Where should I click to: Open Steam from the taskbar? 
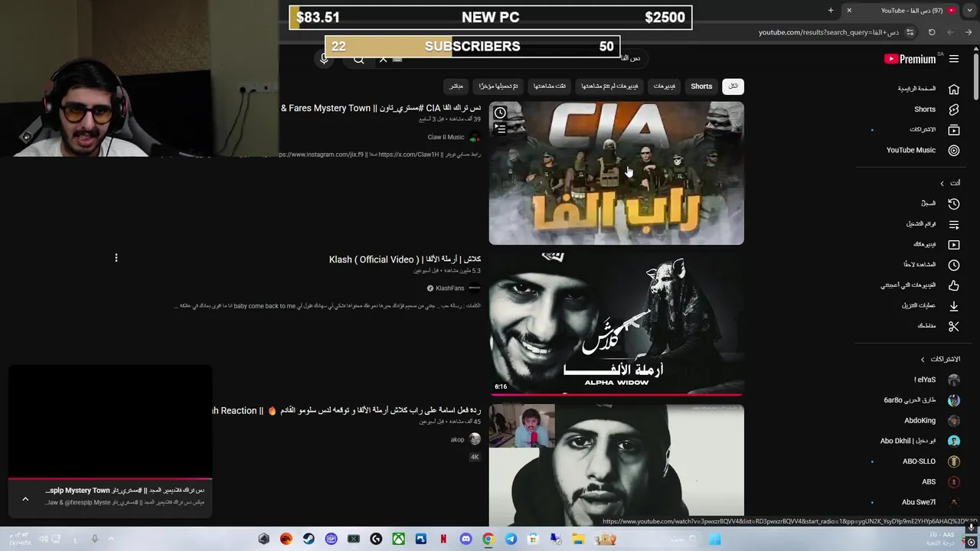(309, 539)
